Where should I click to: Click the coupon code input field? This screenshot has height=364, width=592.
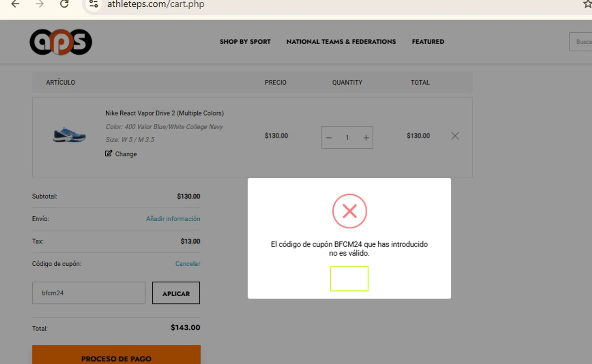coord(89,293)
